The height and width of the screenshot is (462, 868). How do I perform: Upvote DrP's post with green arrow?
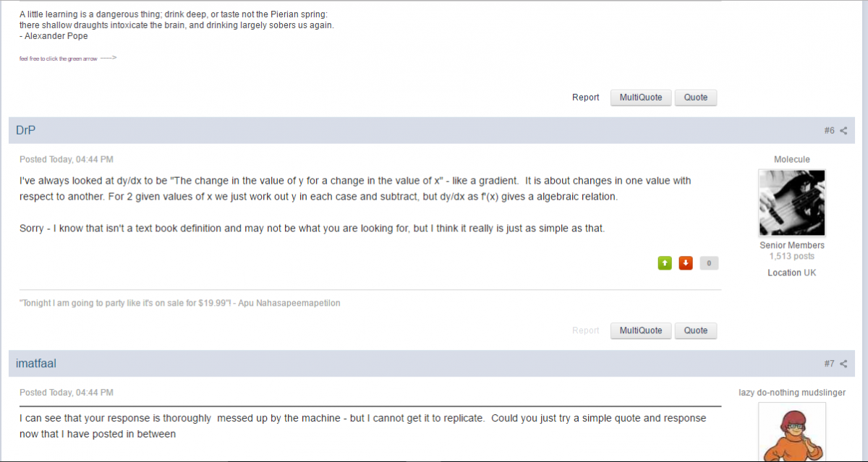click(x=665, y=263)
